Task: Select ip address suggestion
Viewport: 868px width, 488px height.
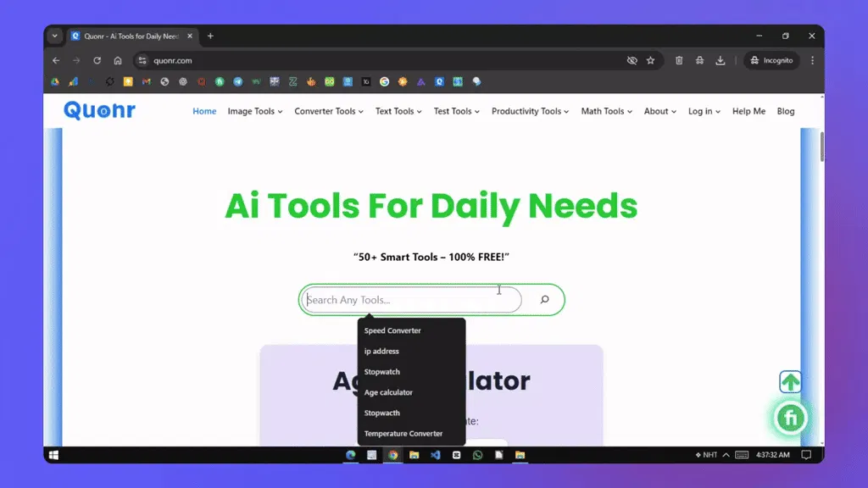Action: pos(411,351)
